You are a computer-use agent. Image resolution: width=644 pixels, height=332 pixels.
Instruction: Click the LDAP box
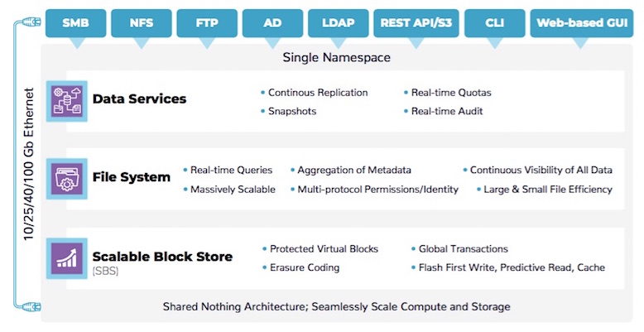point(339,23)
